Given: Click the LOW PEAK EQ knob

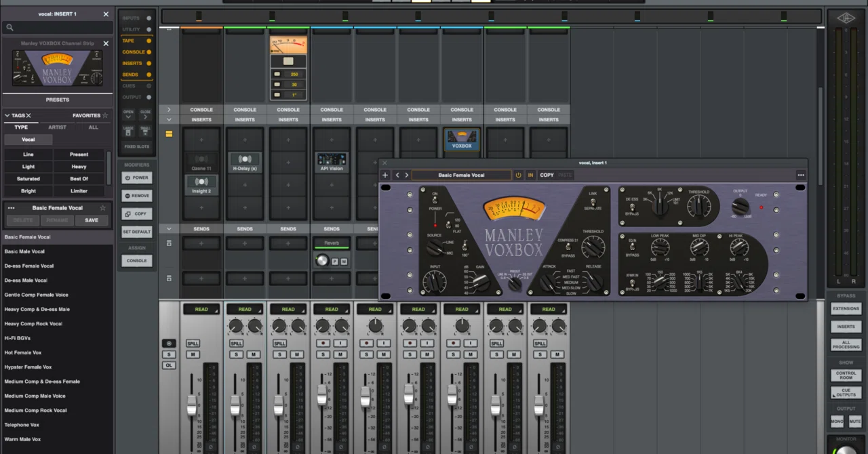Looking at the screenshot, I should (660, 249).
